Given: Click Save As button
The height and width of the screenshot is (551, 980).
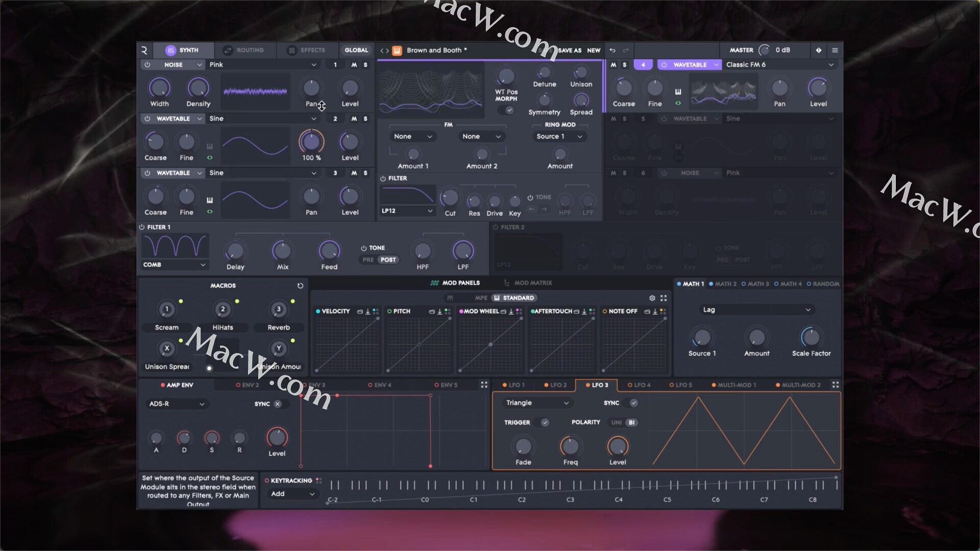Looking at the screenshot, I should [570, 51].
